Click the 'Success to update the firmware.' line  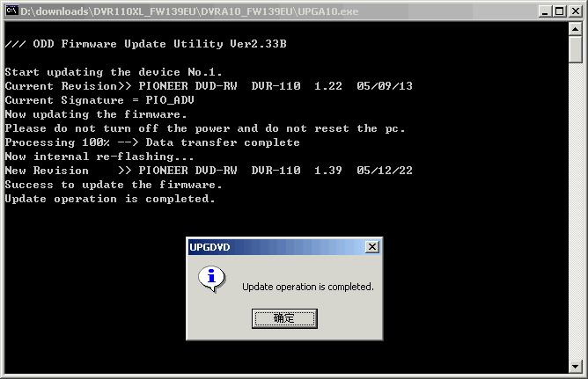click(114, 185)
